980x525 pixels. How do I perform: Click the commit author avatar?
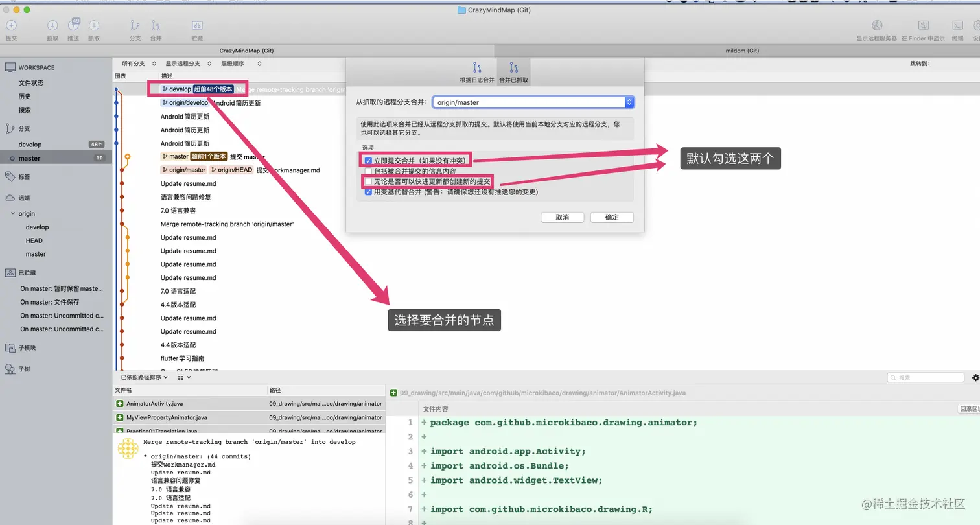coord(128,449)
